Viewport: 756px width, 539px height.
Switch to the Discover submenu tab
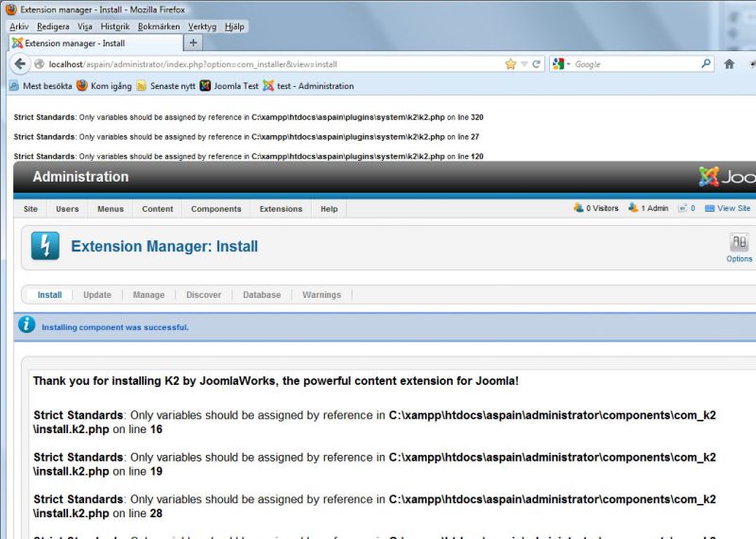[x=203, y=295]
